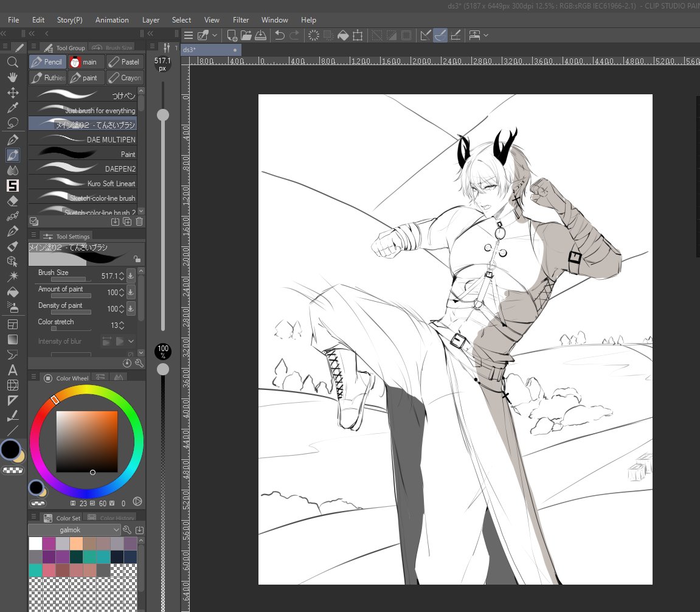Click reset to initial settings icon in Tool Settings

tap(127, 363)
